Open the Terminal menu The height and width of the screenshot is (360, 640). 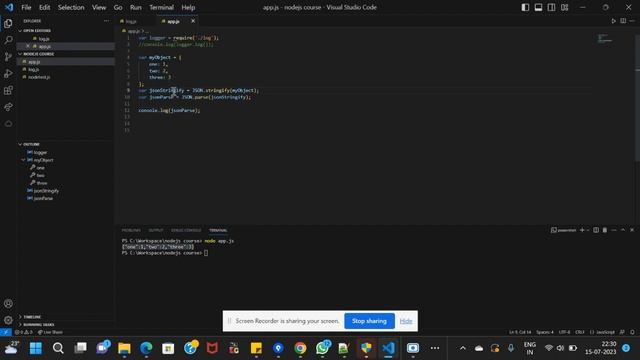pos(161,7)
